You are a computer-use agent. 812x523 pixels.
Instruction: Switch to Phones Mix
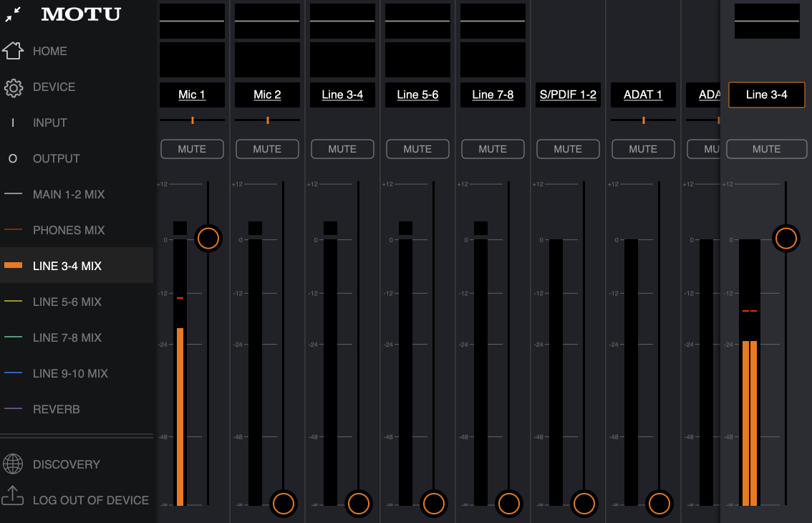tap(77, 230)
